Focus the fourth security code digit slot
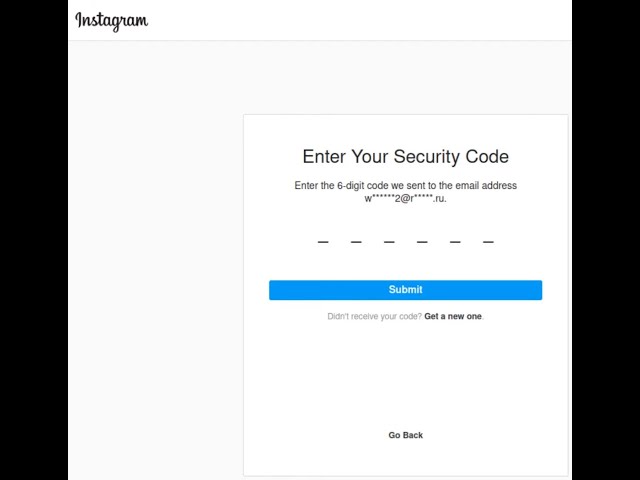Viewport: 640px width, 480px height. [422, 240]
